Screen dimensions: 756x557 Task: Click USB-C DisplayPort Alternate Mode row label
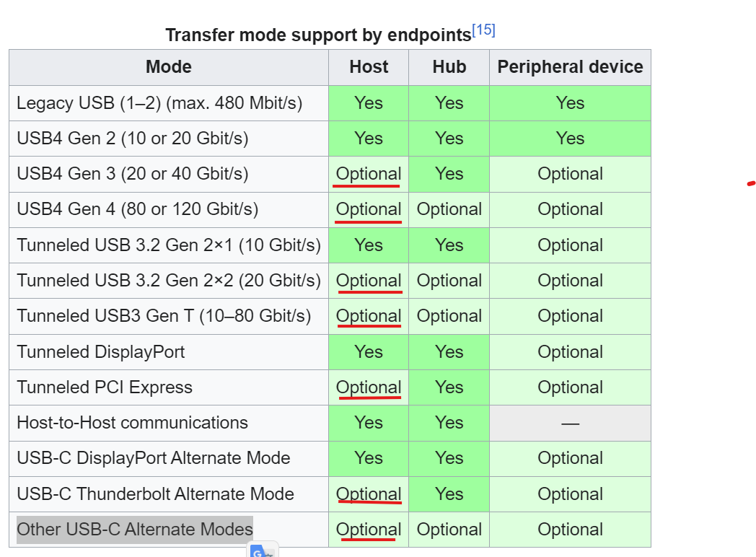(154, 458)
